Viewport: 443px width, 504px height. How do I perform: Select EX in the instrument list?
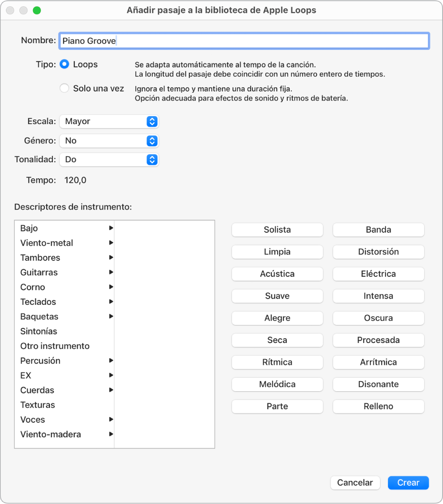65,375
